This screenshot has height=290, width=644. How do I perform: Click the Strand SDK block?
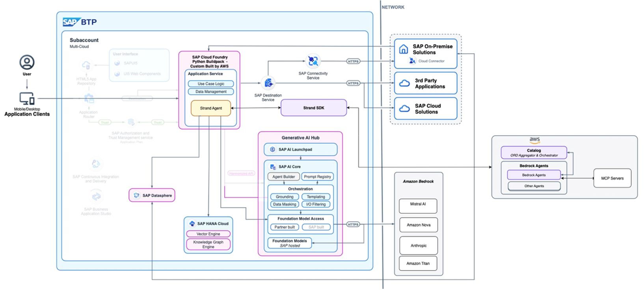(314, 108)
